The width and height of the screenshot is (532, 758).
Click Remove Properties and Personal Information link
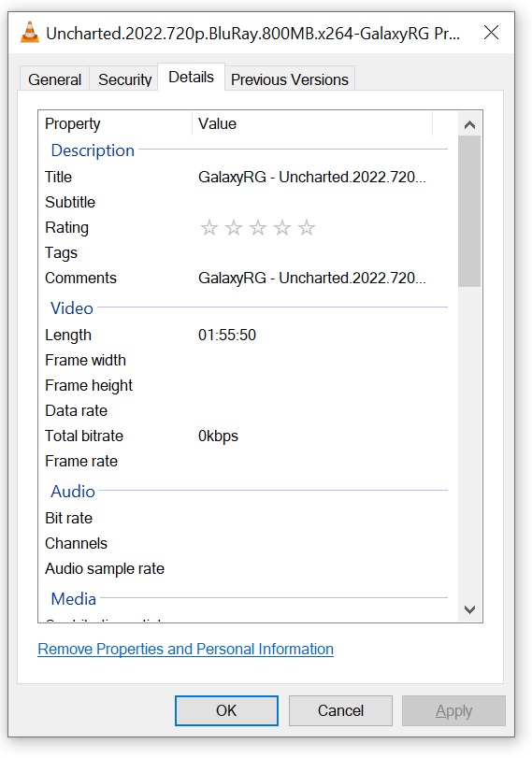click(186, 649)
